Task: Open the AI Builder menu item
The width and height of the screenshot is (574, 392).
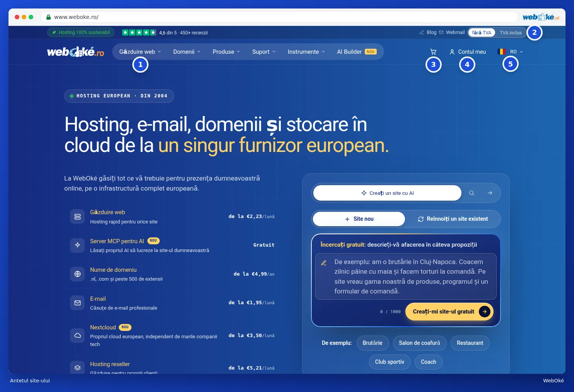Action: click(357, 52)
